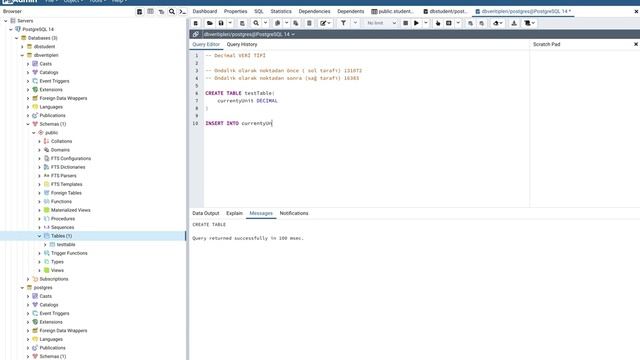Click the Save Data Changes icon
This screenshot has height=360, width=640.
click(242, 23)
